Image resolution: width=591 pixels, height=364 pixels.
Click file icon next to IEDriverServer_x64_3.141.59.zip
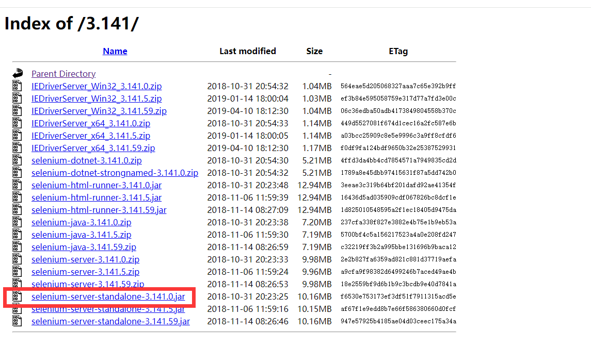pyautogui.click(x=18, y=148)
